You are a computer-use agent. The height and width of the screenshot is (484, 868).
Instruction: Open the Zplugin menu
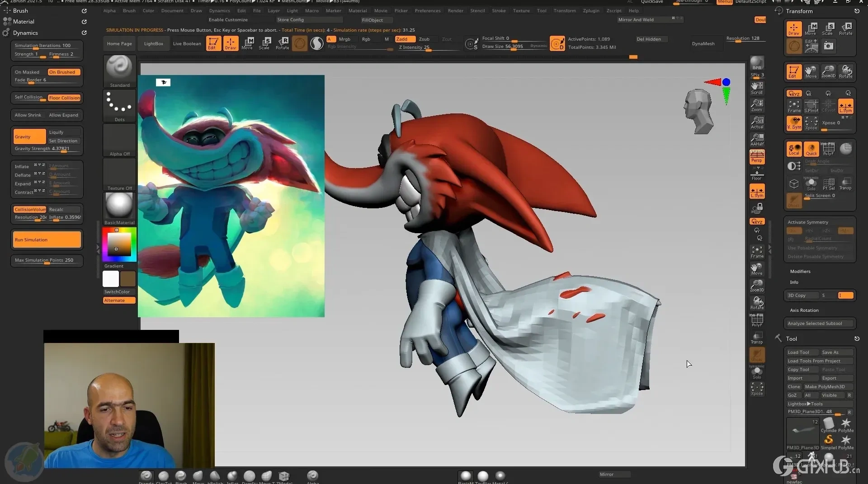click(591, 10)
